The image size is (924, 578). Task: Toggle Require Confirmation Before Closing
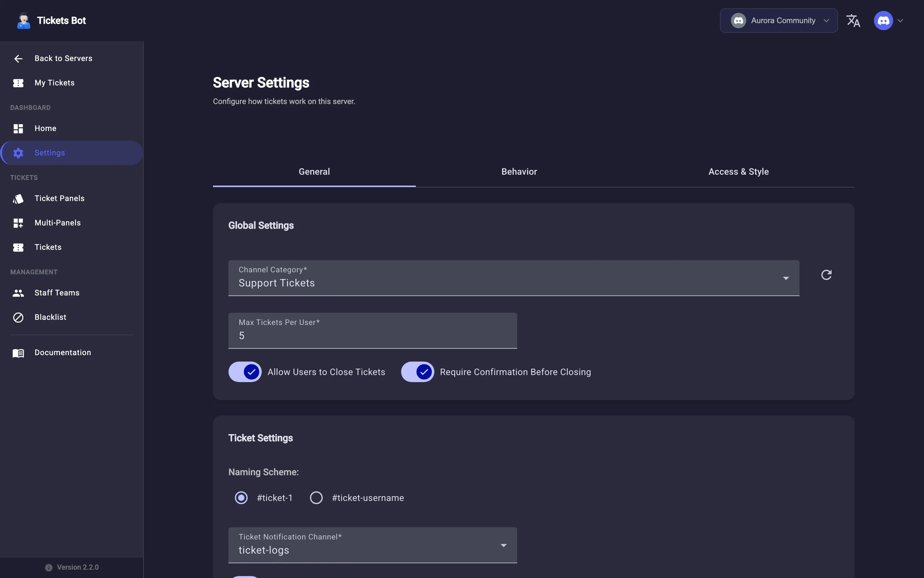pyautogui.click(x=417, y=372)
